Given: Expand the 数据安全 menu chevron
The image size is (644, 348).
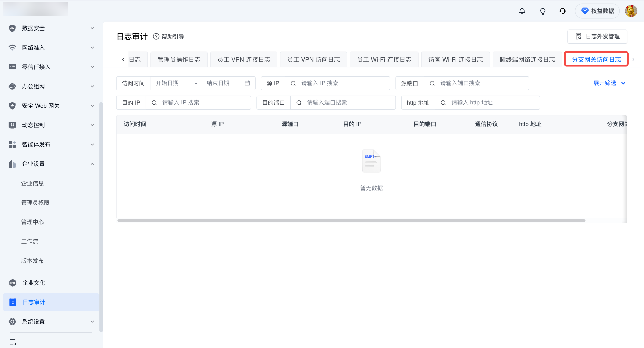Looking at the screenshot, I should coord(92,28).
